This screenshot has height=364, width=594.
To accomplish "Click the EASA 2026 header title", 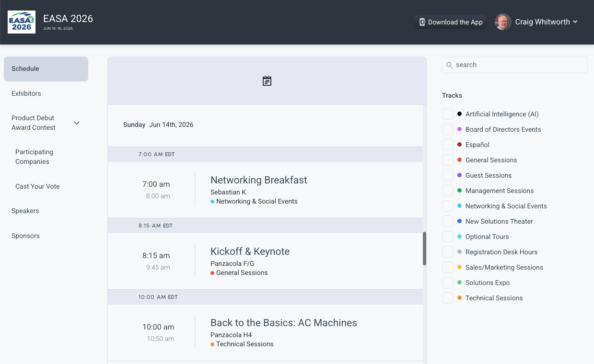I will (68, 19).
